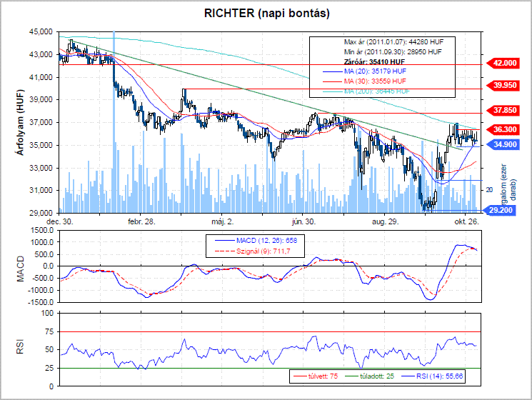Select the blue 29.200 support tag
Image resolution: width=532 pixels, height=400 pixels.
pyautogui.click(x=502, y=212)
